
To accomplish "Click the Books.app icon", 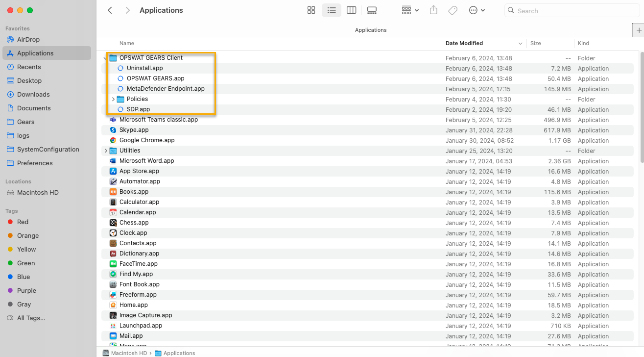I will point(113,192).
